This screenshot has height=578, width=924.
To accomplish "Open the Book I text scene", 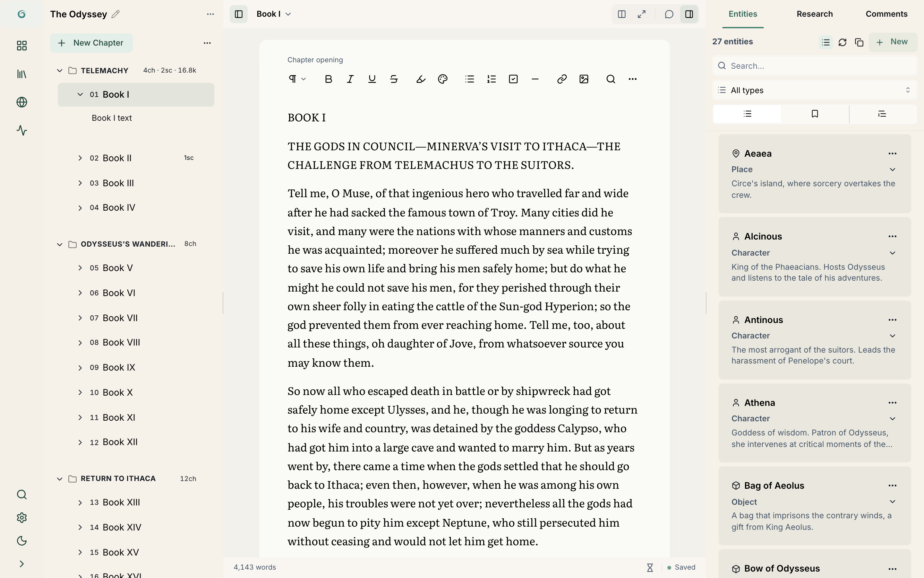I will coord(112,118).
